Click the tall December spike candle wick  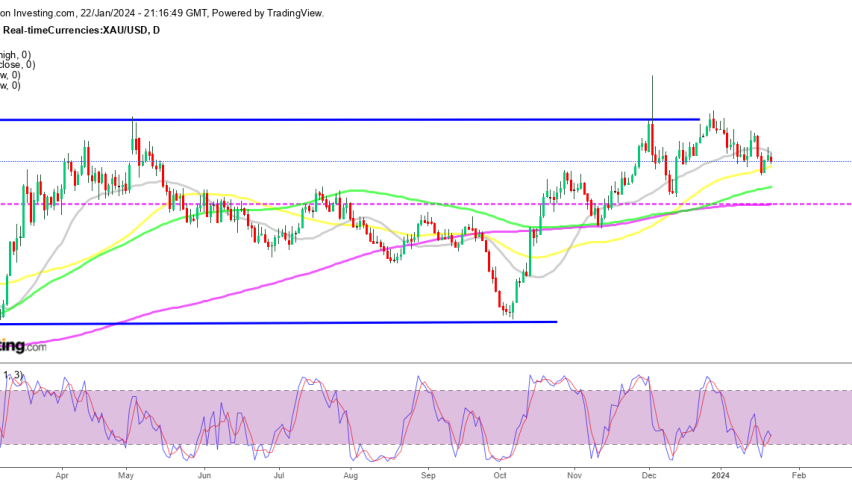pyautogui.click(x=652, y=98)
